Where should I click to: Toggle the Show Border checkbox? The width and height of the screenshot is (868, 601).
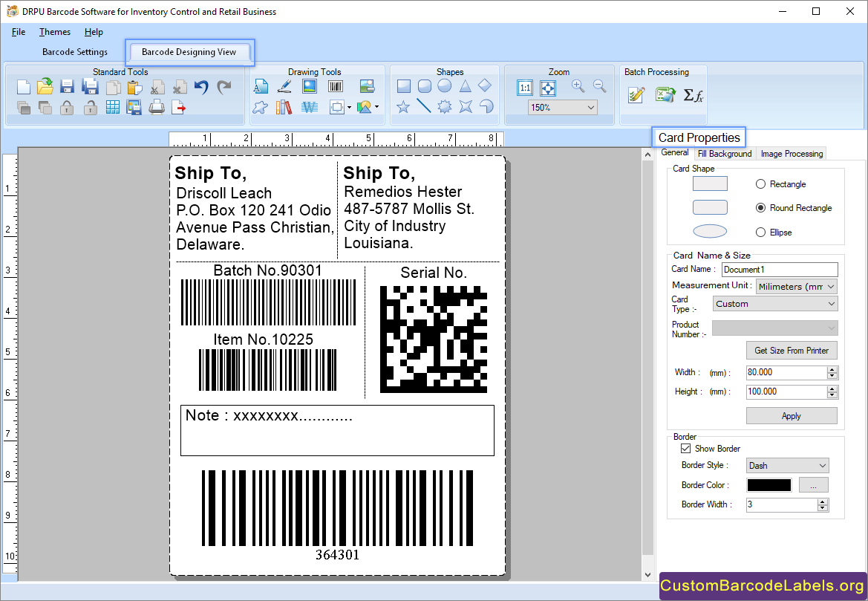[686, 448]
